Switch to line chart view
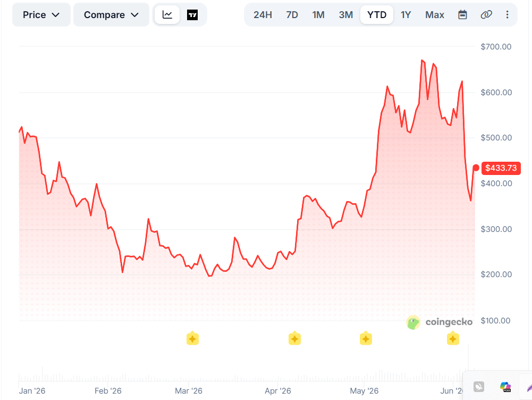The width and height of the screenshot is (532, 400). coord(167,14)
